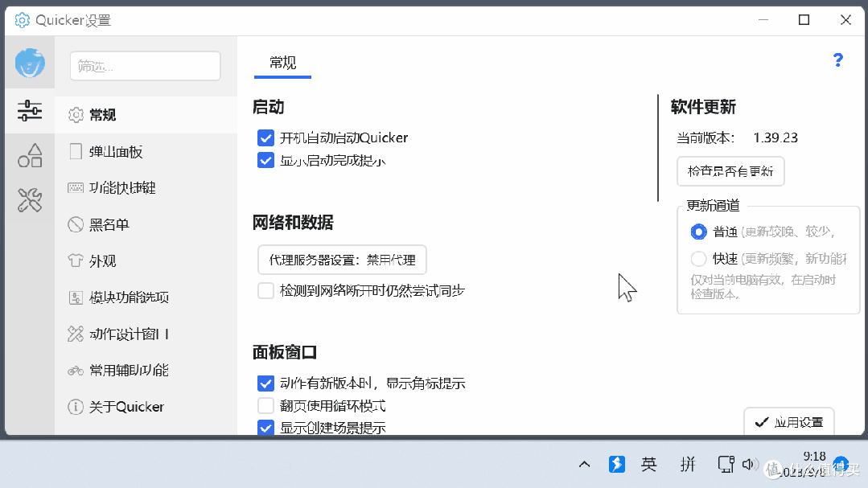
Task: Open the shapes section in the sidebar
Action: pos(30,155)
